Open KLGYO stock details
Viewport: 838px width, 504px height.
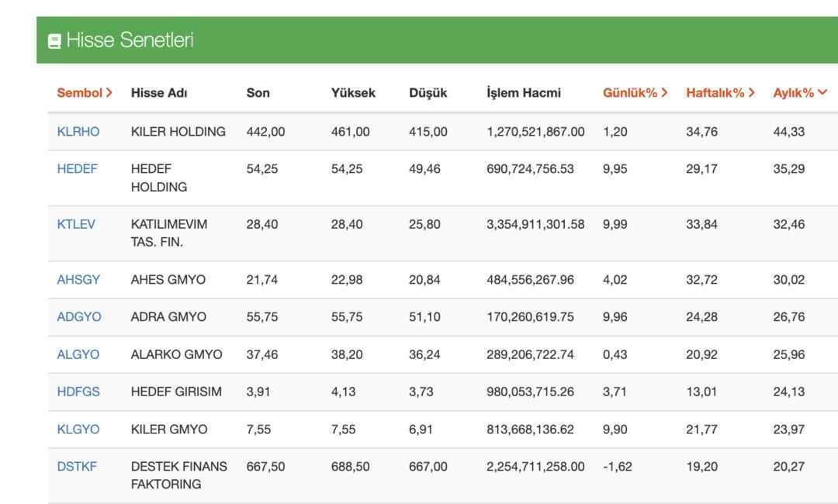(78, 429)
